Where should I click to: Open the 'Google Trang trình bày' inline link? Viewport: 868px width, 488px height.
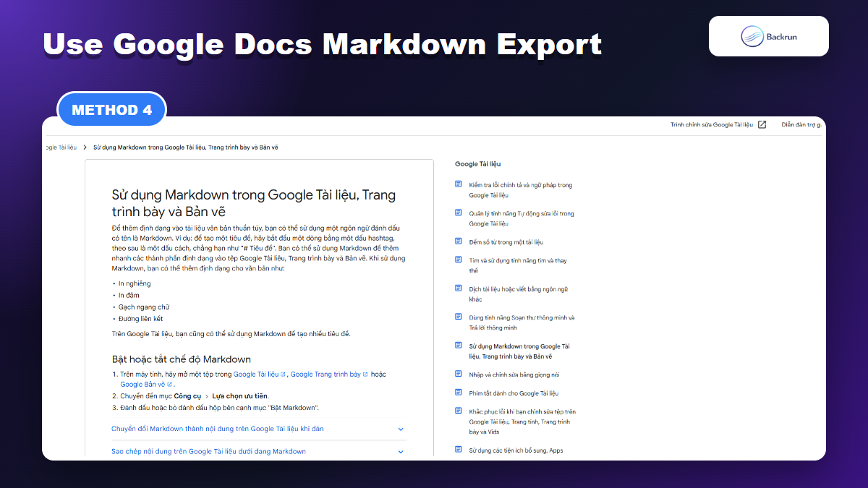[x=329, y=374]
